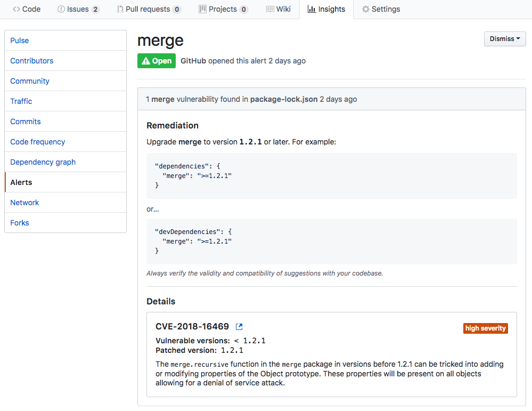
Task: Select the Insights tab
Action: [326, 9]
